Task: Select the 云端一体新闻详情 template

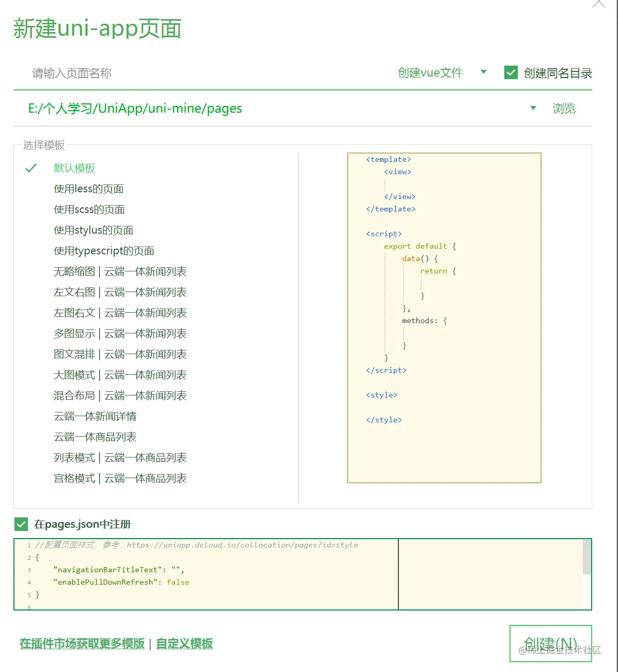Action: [x=95, y=416]
